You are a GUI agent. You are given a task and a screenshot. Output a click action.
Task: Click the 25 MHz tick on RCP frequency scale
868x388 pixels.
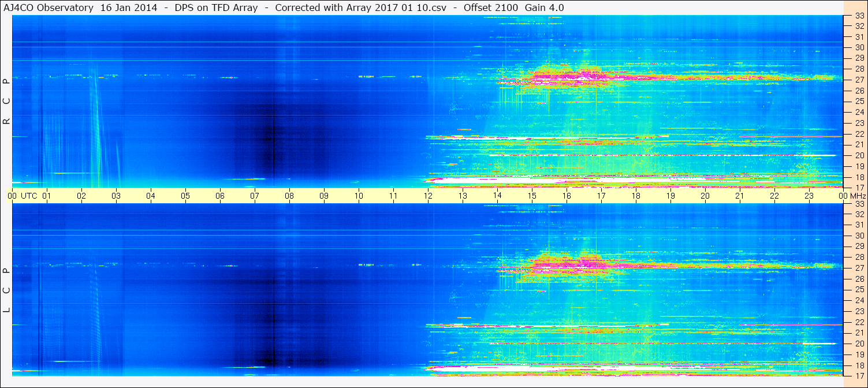pos(859,102)
